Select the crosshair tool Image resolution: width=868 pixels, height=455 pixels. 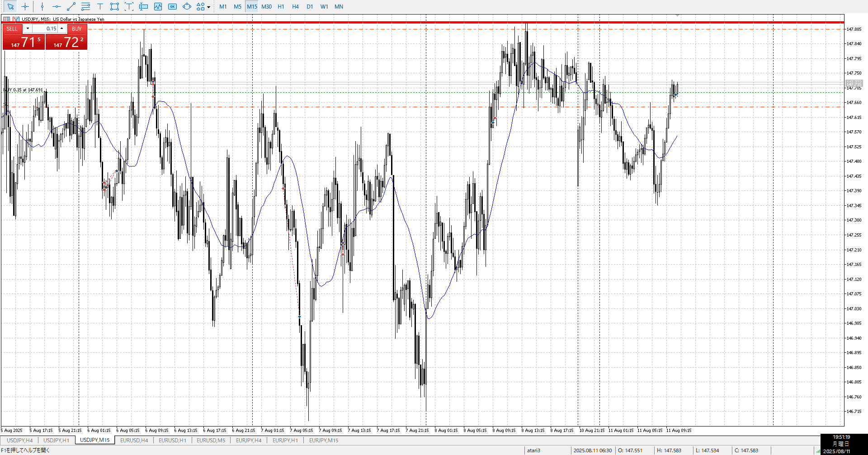(x=25, y=7)
